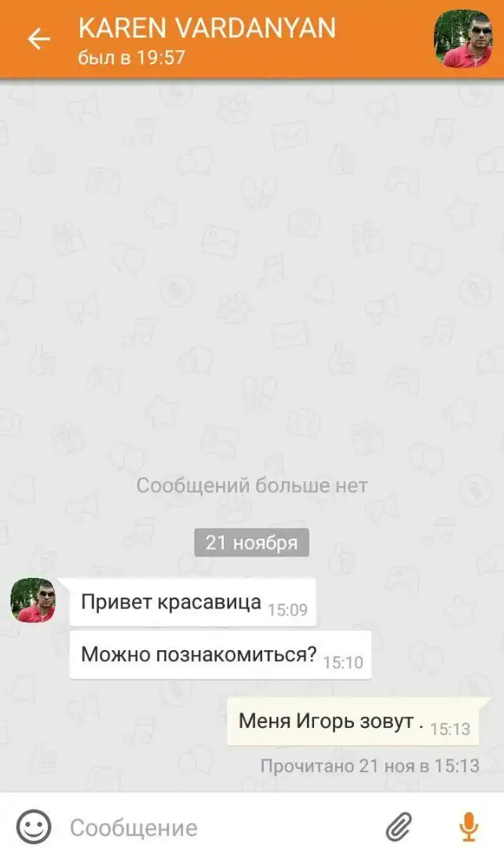Tap the empty chat background area
This screenshot has height=848, width=504.
point(252,270)
